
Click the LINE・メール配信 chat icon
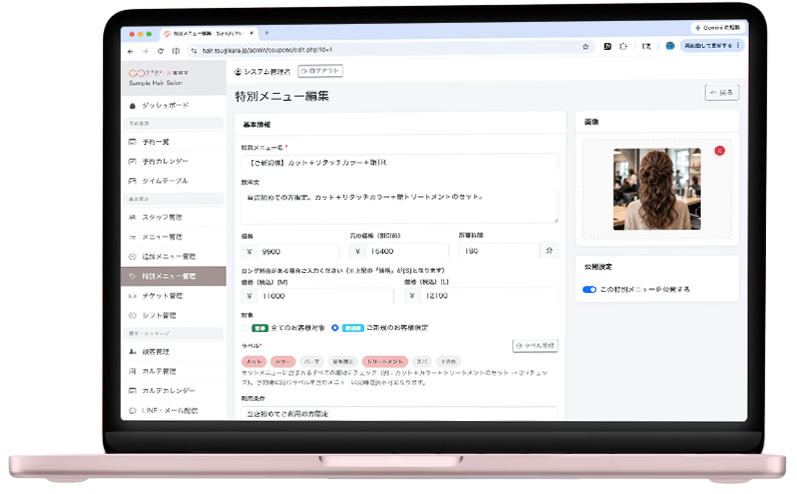pyautogui.click(x=133, y=410)
